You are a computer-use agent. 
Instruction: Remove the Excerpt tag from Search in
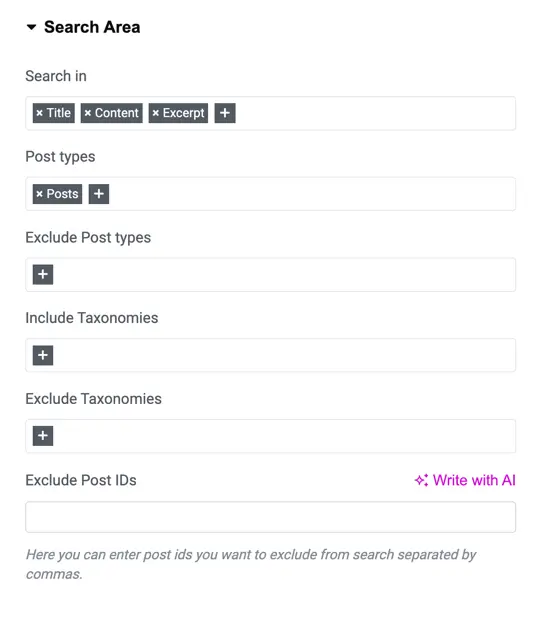click(156, 113)
